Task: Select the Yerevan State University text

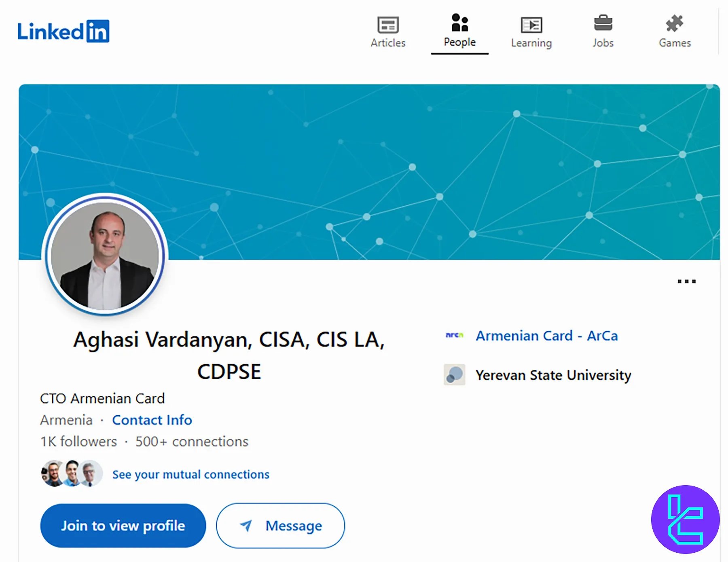Action: coord(553,375)
